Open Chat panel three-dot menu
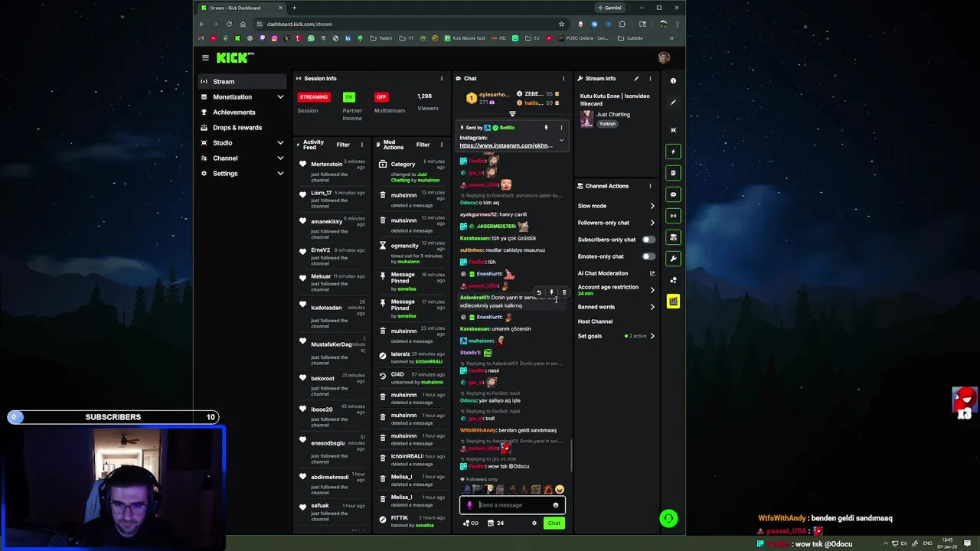The width and height of the screenshot is (980, 551). point(563,78)
